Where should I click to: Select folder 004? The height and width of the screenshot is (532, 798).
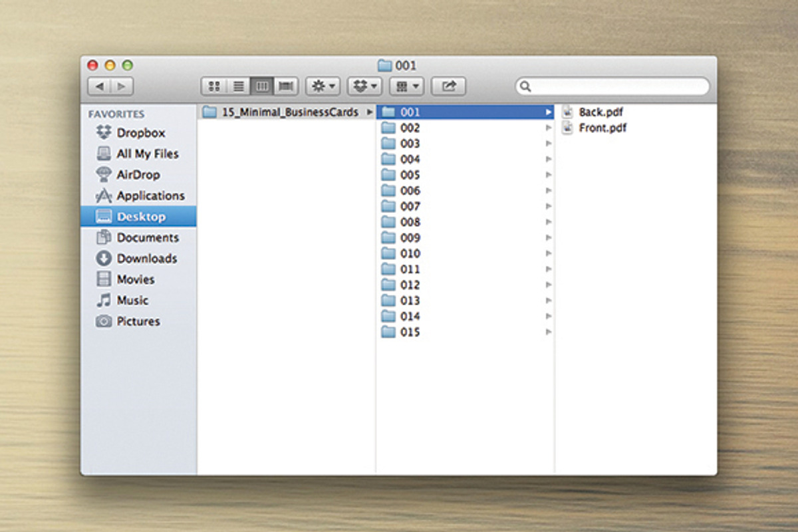pos(465,160)
